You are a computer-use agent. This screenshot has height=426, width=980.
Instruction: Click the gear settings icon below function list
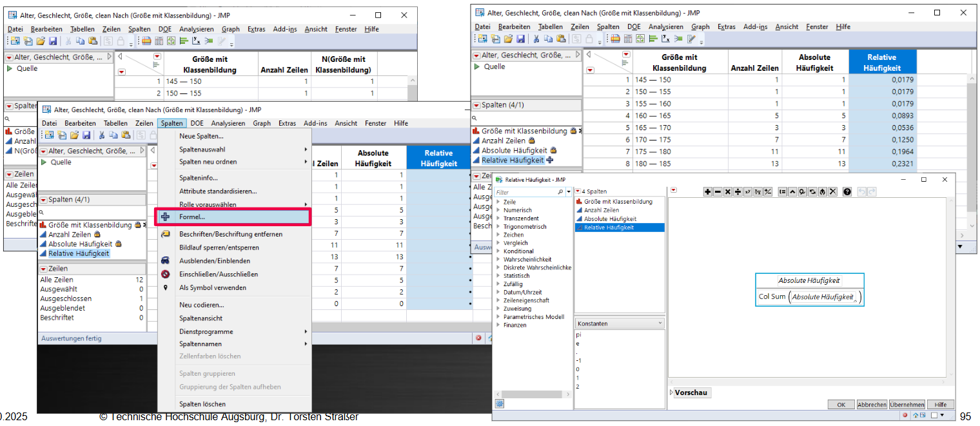point(500,403)
